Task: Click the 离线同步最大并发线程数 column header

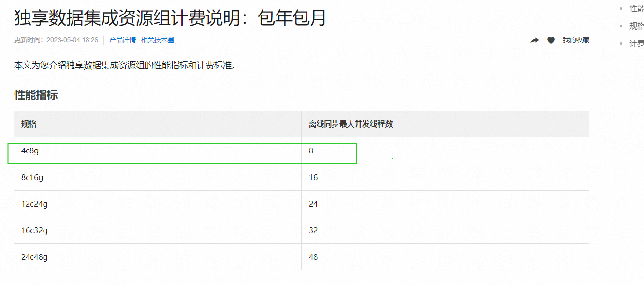Action: 351,124
